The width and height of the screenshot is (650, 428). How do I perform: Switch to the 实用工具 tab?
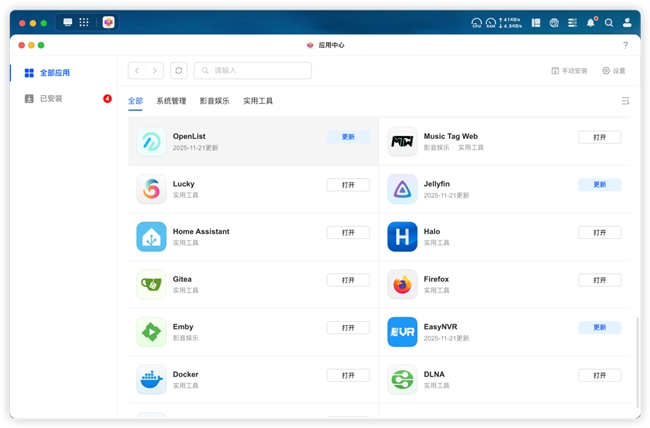click(258, 101)
